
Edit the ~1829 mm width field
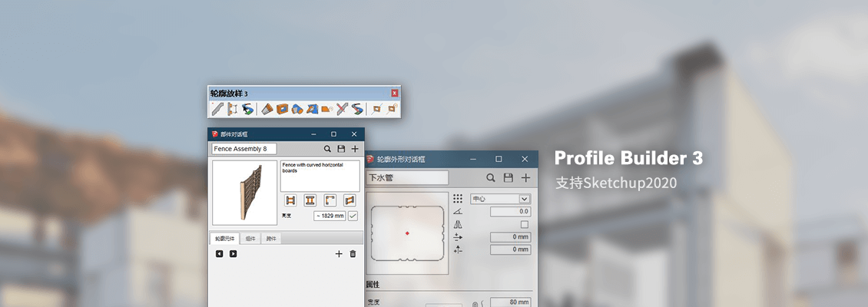coord(330,216)
